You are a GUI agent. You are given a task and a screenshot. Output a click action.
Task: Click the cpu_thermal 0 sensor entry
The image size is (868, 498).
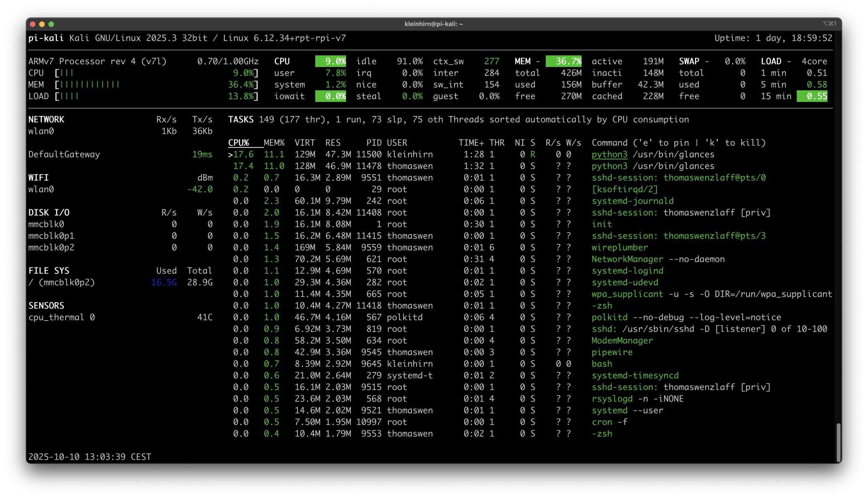pos(62,317)
